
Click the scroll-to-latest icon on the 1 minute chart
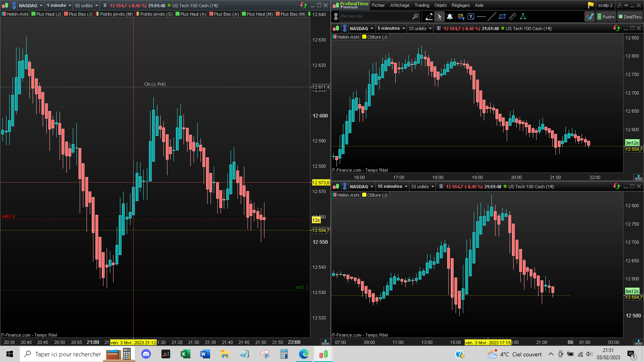coord(325,342)
